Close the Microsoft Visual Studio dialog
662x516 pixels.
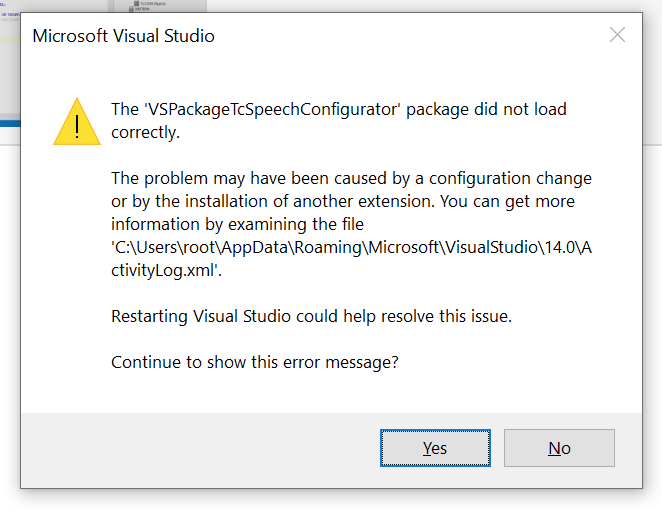pyautogui.click(x=617, y=35)
